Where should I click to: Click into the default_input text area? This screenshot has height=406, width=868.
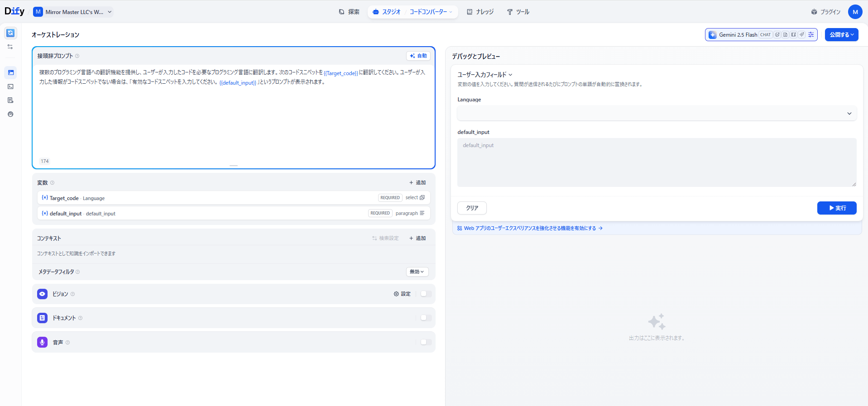656,163
